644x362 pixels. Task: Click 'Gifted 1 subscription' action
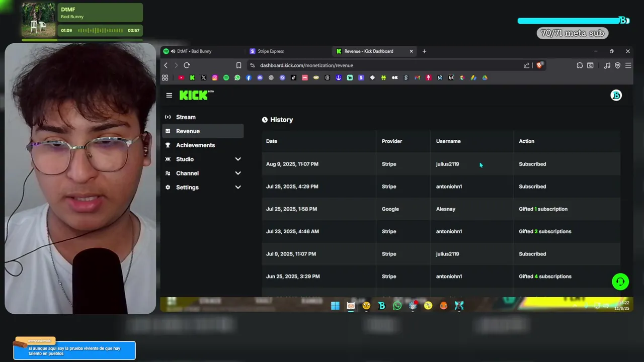click(543, 209)
